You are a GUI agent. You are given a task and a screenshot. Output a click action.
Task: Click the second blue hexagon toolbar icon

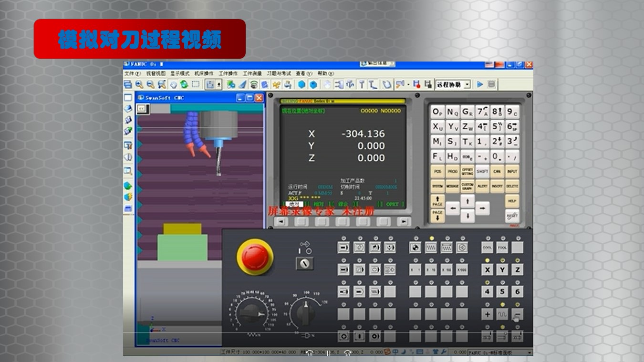point(313,84)
